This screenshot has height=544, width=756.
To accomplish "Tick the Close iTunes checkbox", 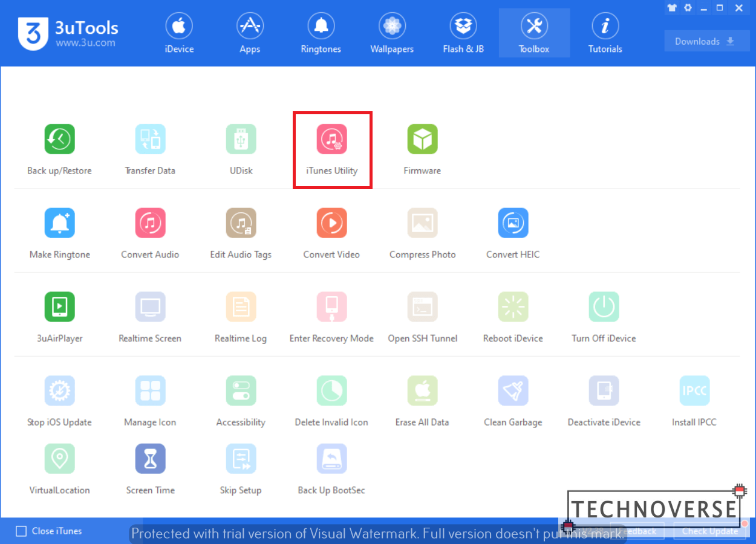I will [x=21, y=531].
